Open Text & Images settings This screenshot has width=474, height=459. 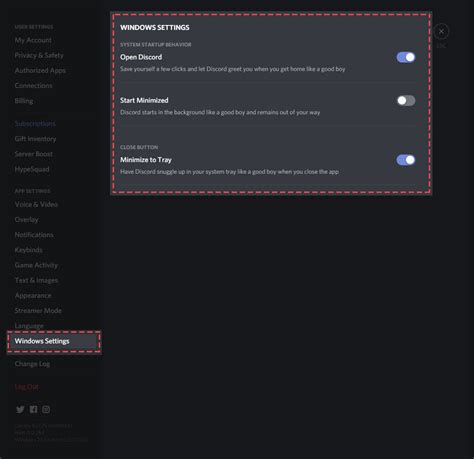(x=36, y=280)
